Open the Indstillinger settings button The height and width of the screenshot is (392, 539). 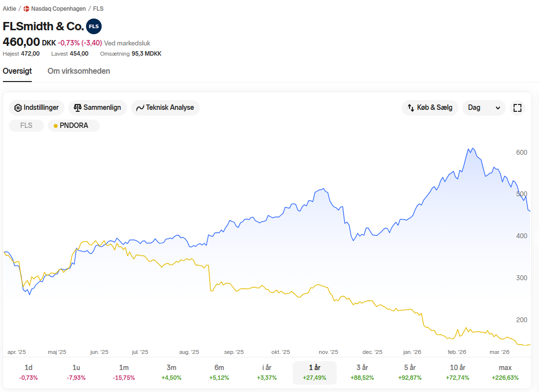[x=37, y=108]
